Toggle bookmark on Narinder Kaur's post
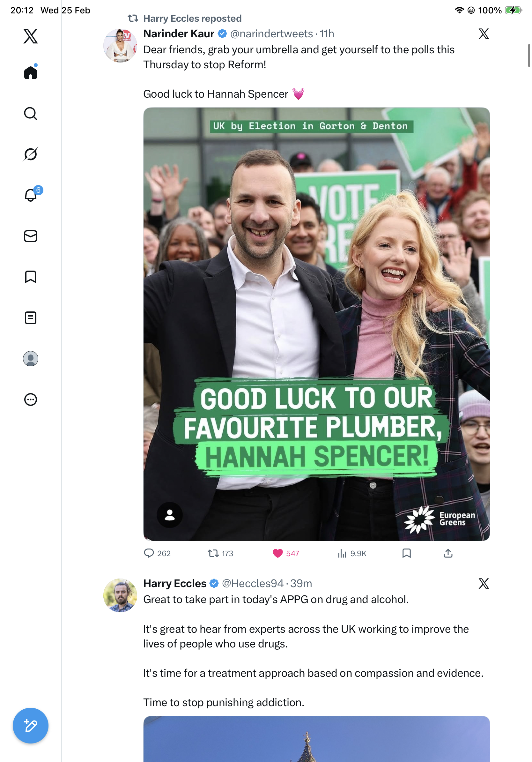The width and height of the screenshot is (532, 762). [406, 553]
